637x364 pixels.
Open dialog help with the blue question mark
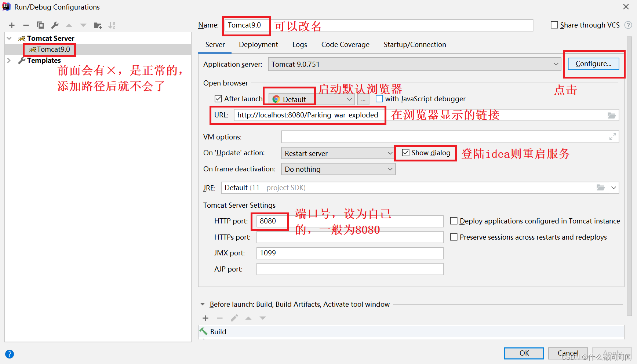10,354
